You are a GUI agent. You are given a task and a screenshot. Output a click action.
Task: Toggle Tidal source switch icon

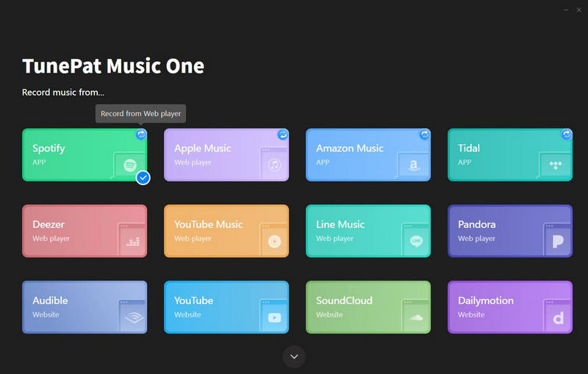[567, 134]
